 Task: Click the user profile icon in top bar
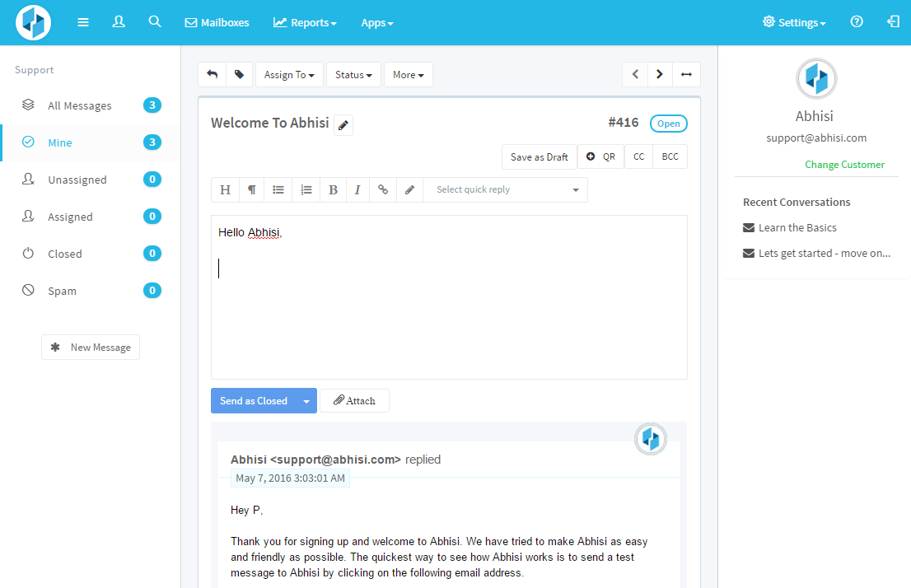[x=119, y=22]
